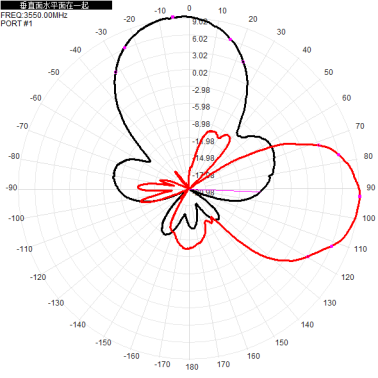Click the -2.98 gain scale label
The image size is (378, 378).
pyautogui.click(x=201, y=90)
